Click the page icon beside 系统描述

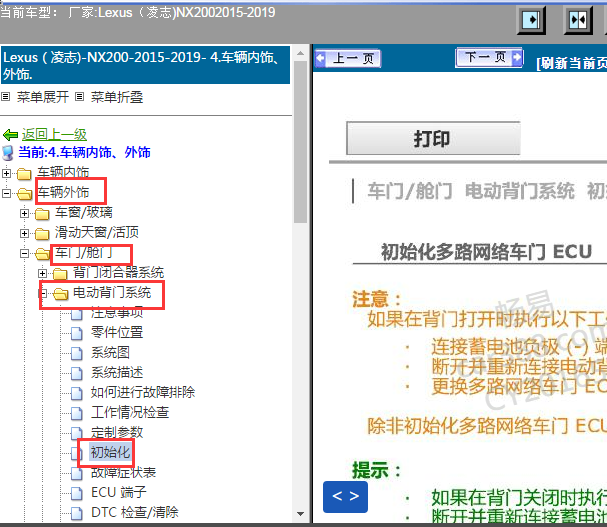[77, 373]
